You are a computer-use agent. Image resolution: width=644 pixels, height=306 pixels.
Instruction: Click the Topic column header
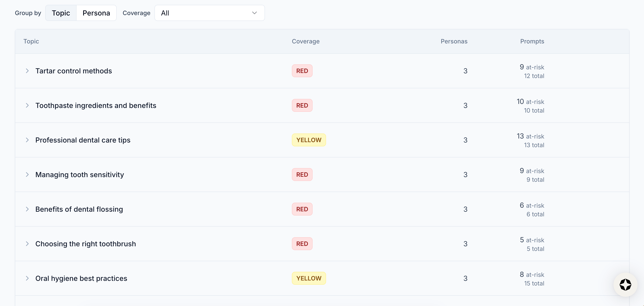(31, 41)
